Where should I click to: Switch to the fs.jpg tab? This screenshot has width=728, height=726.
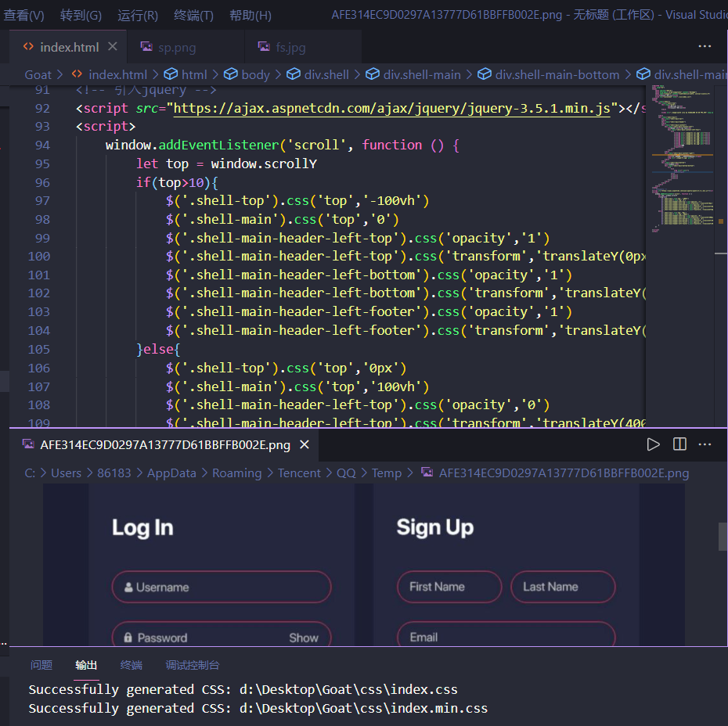[290, 47]
